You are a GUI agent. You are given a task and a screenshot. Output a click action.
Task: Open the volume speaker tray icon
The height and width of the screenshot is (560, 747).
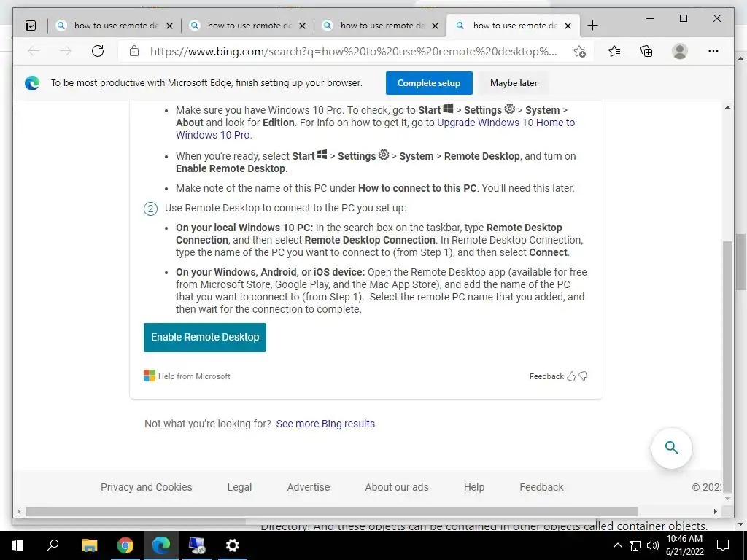pyautogui.click(x=653, y=545)
